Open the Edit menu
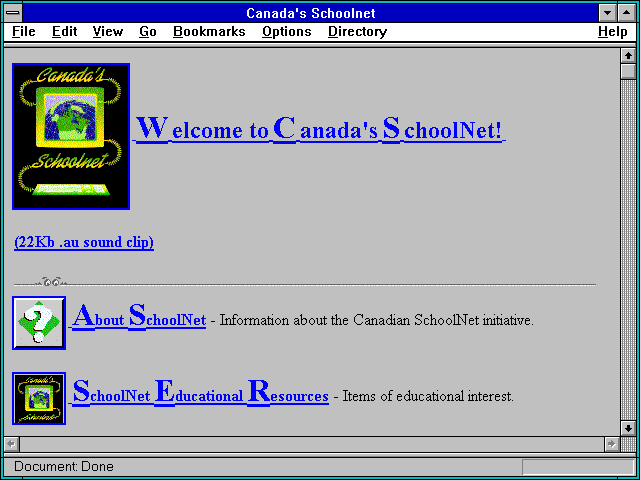 [64, 31]
